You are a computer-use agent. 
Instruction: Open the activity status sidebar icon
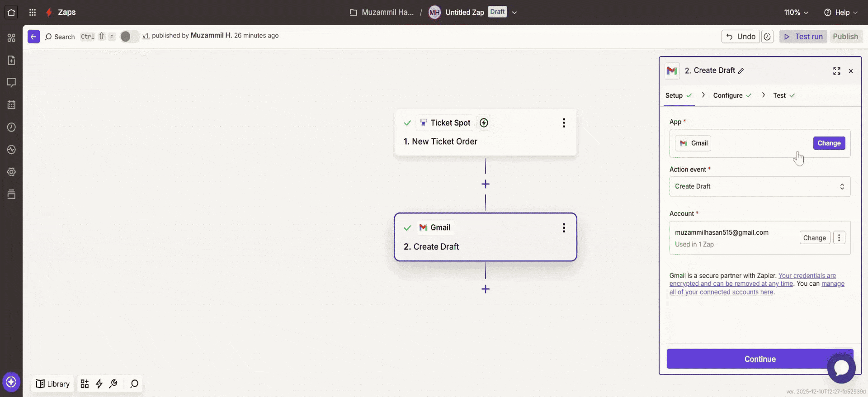pyautogui.click(x=11, y=150)
